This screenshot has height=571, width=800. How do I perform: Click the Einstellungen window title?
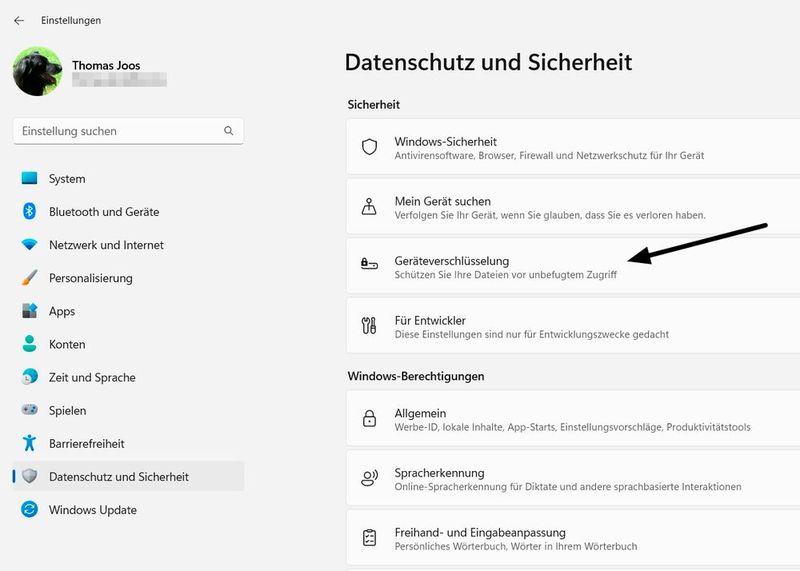click(71, 20)
